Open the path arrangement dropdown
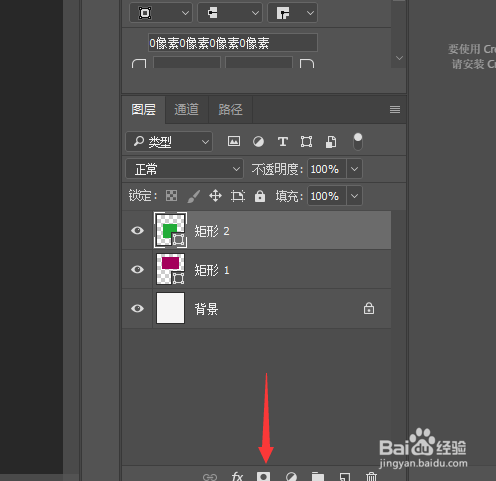Image resolution: width=496 pixels, height=481 pixels. 292,13
